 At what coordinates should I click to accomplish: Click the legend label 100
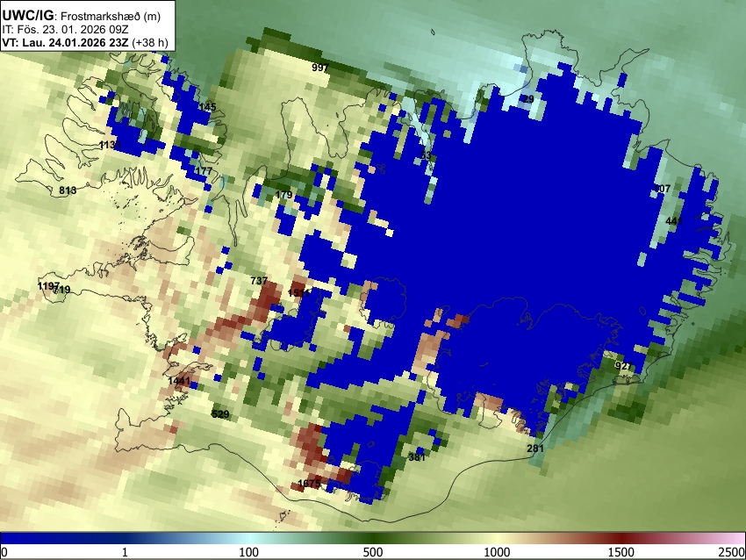(249, 552)
